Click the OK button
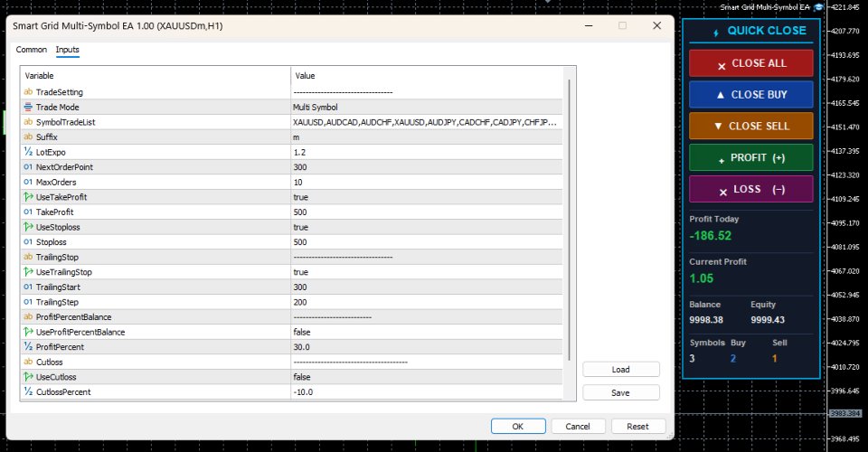The height and width of the screenshot is (452, 868). [x=517, y=426]
